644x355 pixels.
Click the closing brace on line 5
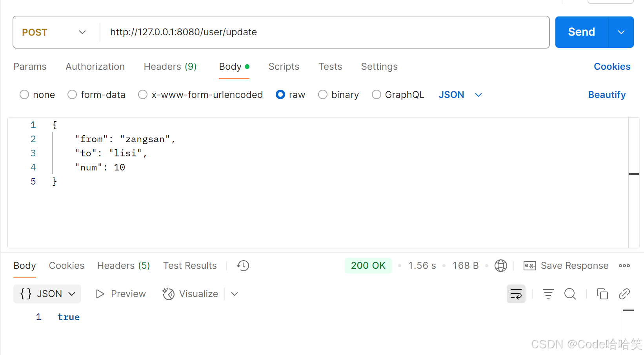tap(55, 182)
